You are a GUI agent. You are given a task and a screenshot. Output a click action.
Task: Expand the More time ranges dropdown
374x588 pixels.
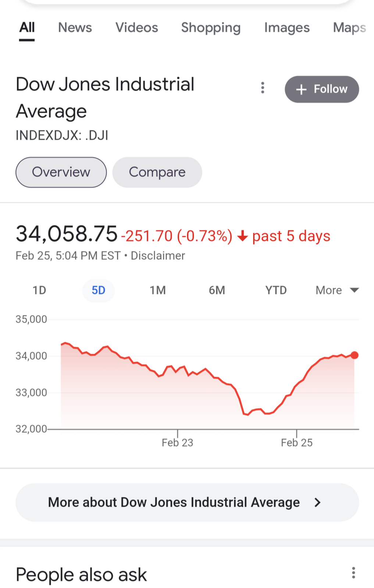tap(337, 290)
